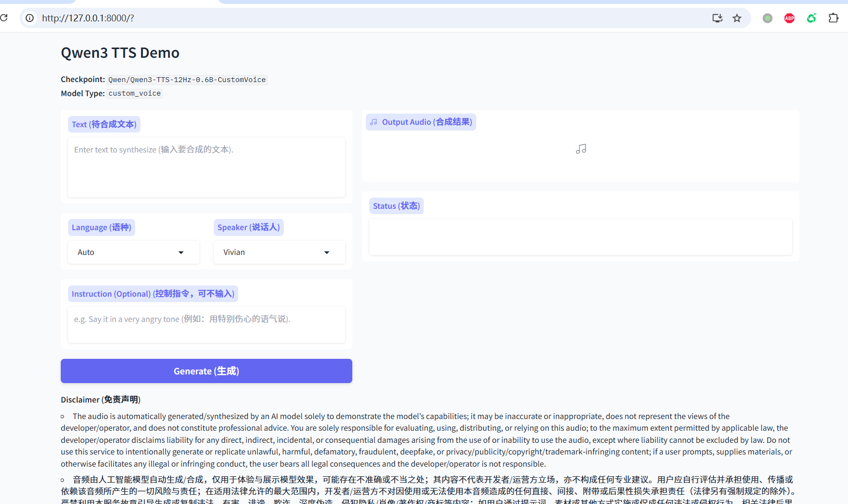Click into the Instruction (Optional) field
Viewport: 848px width, 504px height.
[207, 324]
